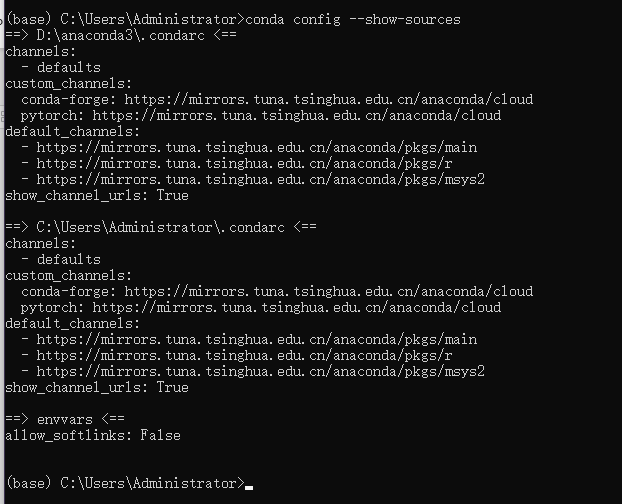The image size is (622, 504).
Task: Click the pkgs/r URL under C:\Users\Administrator section
Action: 244,355
